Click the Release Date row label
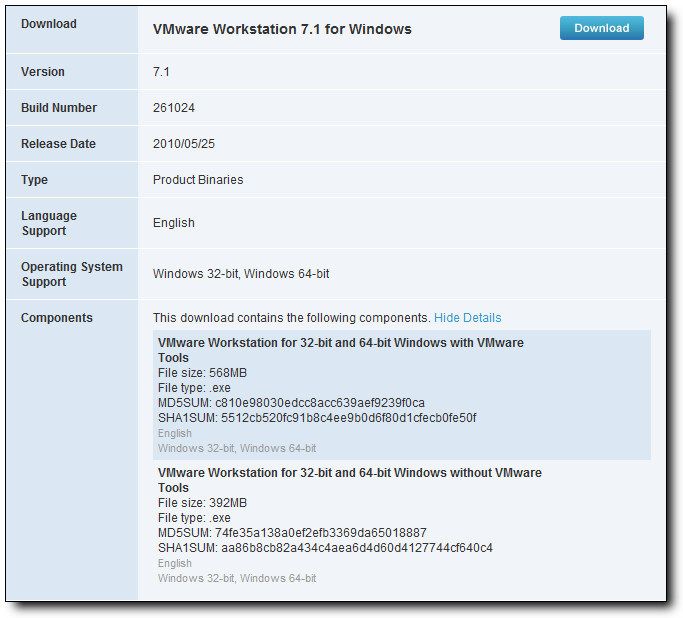683x618 pixels. coord(58,144)
